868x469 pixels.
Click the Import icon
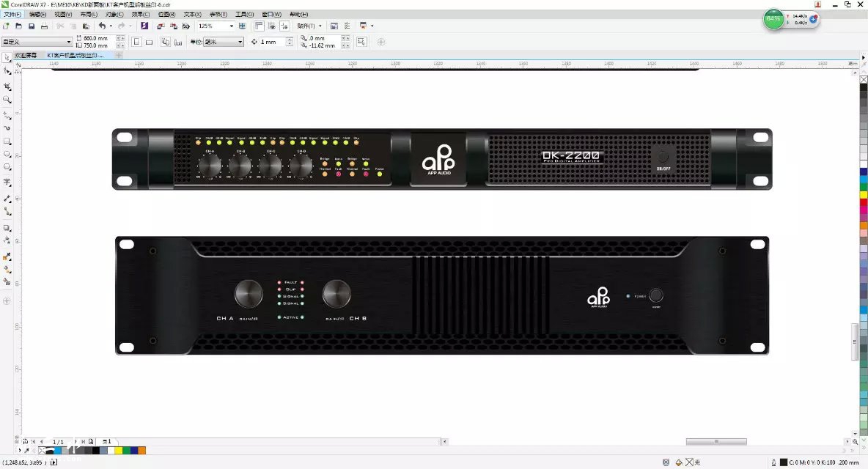[161, 26]
